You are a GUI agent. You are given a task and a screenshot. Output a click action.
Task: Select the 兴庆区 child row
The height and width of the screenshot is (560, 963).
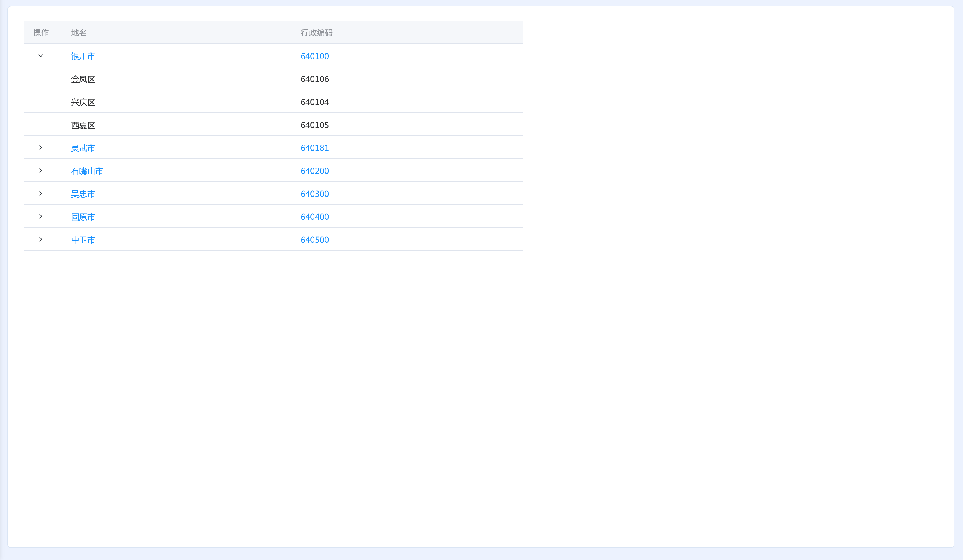(x=83, y=102)
